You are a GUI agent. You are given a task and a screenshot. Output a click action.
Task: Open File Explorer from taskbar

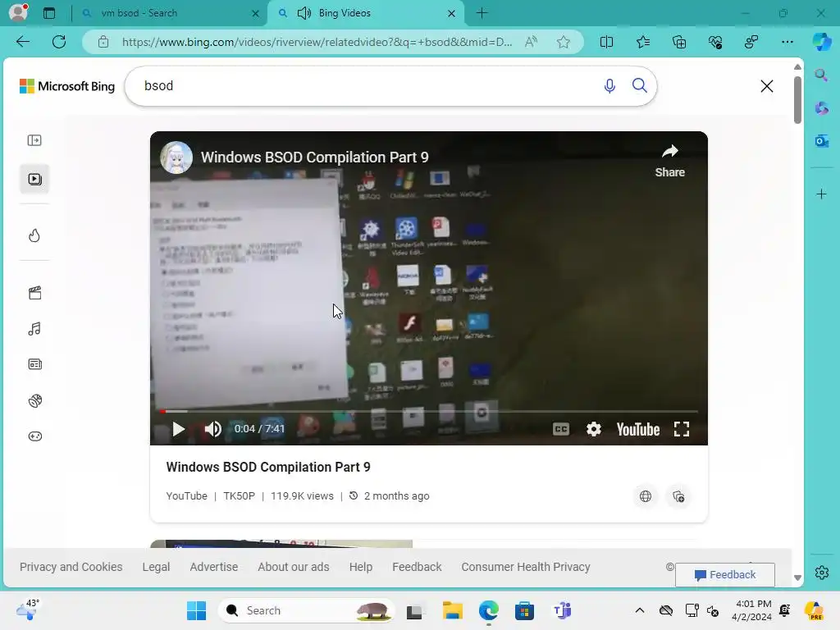[453, 610]
